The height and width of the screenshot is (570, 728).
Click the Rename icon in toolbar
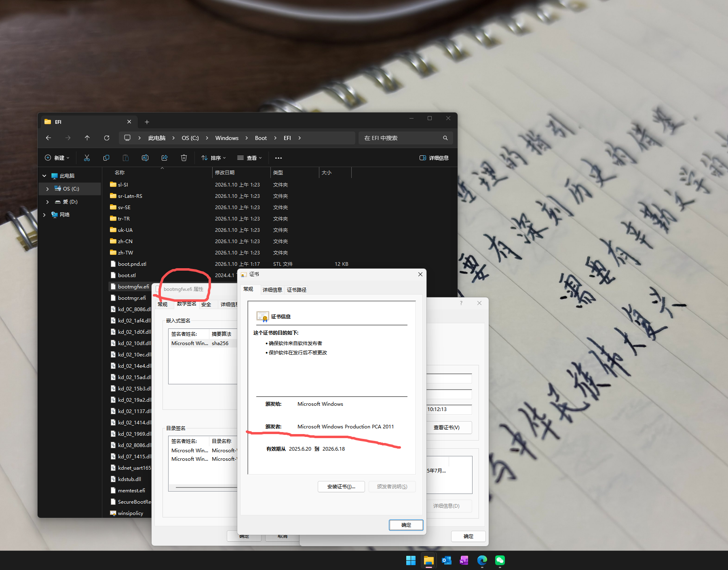point(145,158)
